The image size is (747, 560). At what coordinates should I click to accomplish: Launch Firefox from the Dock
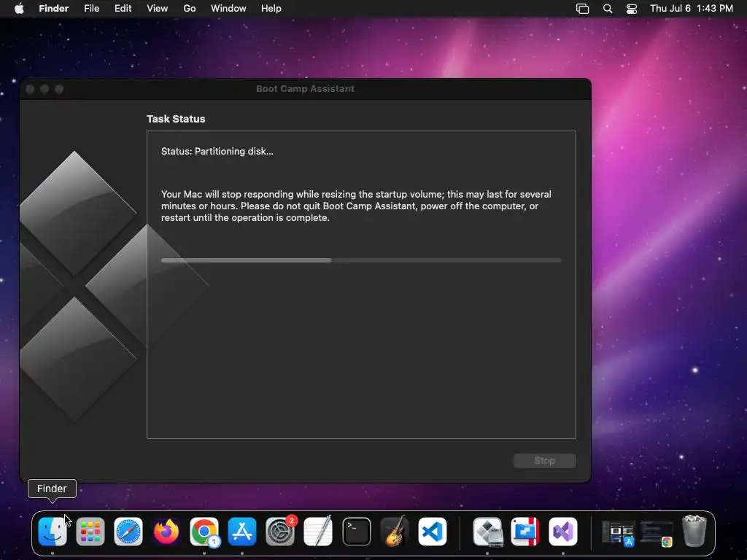click(166, 532)
